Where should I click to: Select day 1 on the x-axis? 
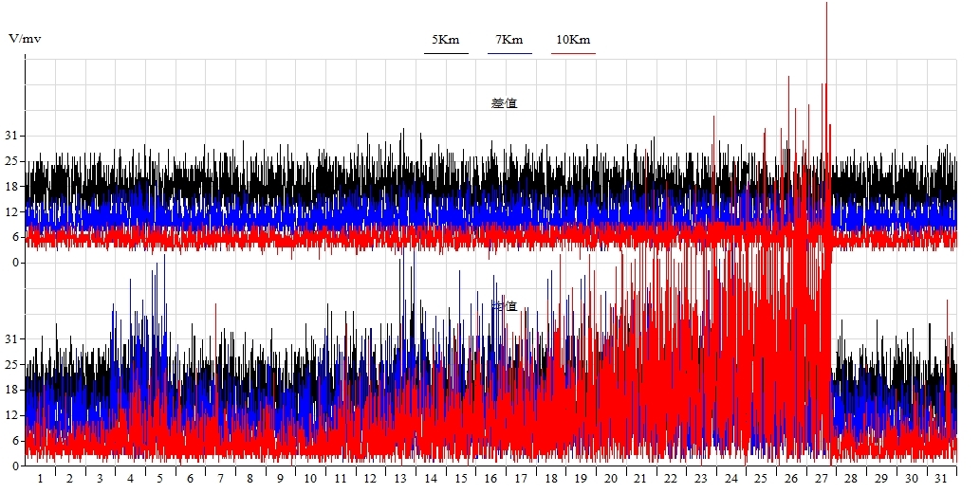coord(40,479)
